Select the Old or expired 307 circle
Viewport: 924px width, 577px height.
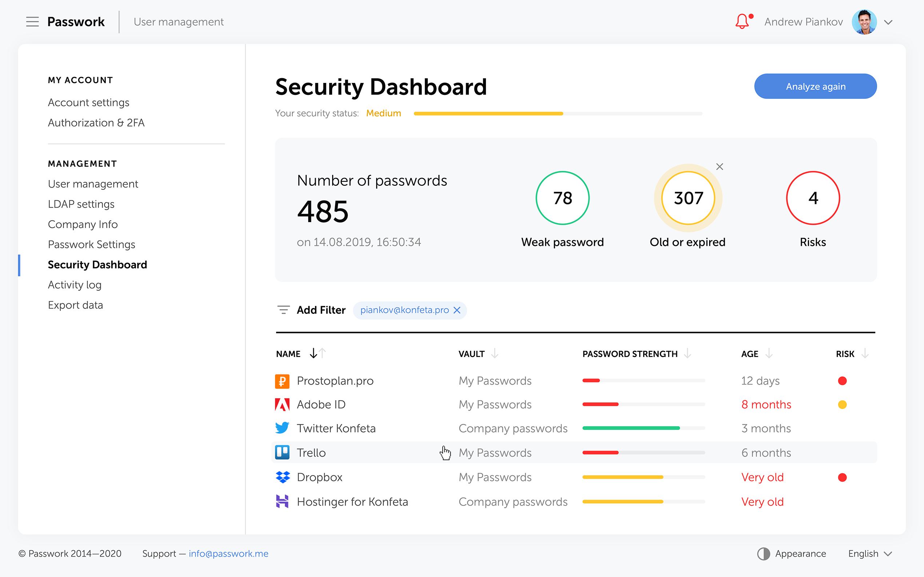click(688, 198)
